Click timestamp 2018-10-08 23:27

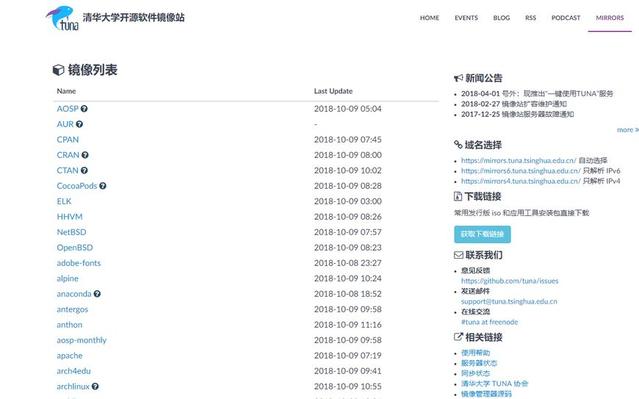(x=348, y=263)
